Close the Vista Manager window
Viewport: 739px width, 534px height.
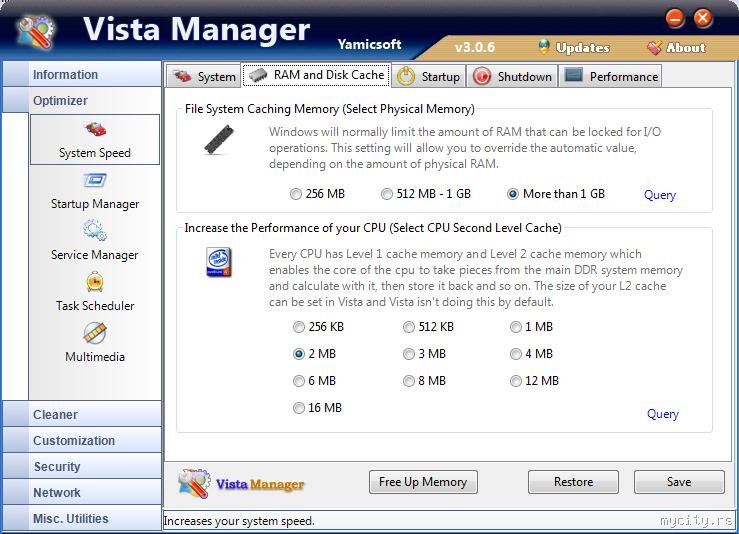tap(703, 18)
